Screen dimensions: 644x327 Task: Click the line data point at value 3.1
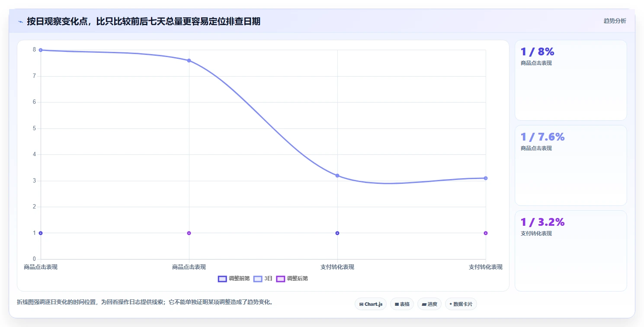click(x=486, y=178)
